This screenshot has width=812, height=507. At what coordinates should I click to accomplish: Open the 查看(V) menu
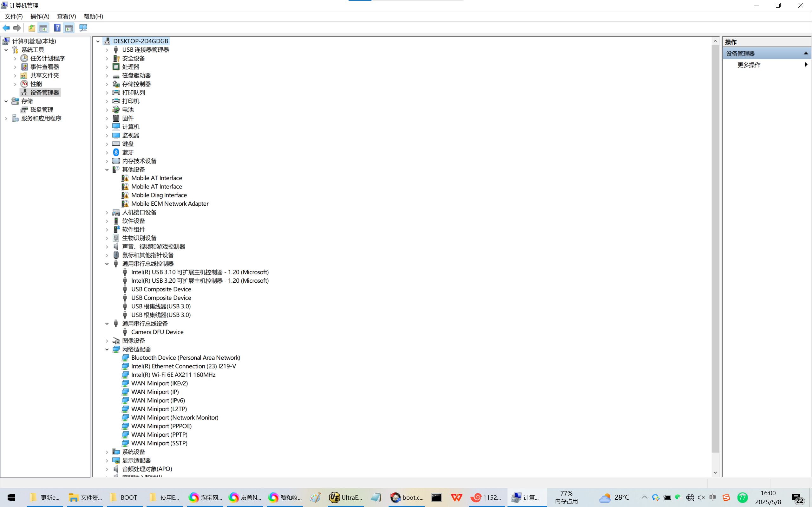click(66, 16)
